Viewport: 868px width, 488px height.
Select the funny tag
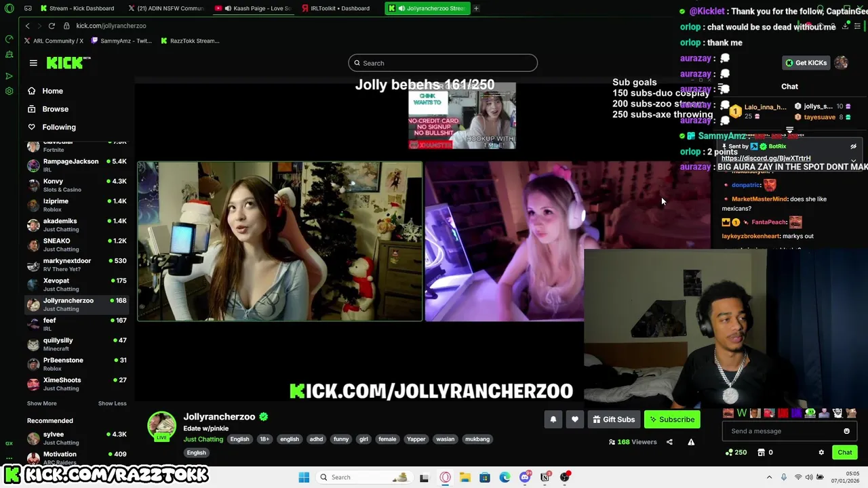341,439
